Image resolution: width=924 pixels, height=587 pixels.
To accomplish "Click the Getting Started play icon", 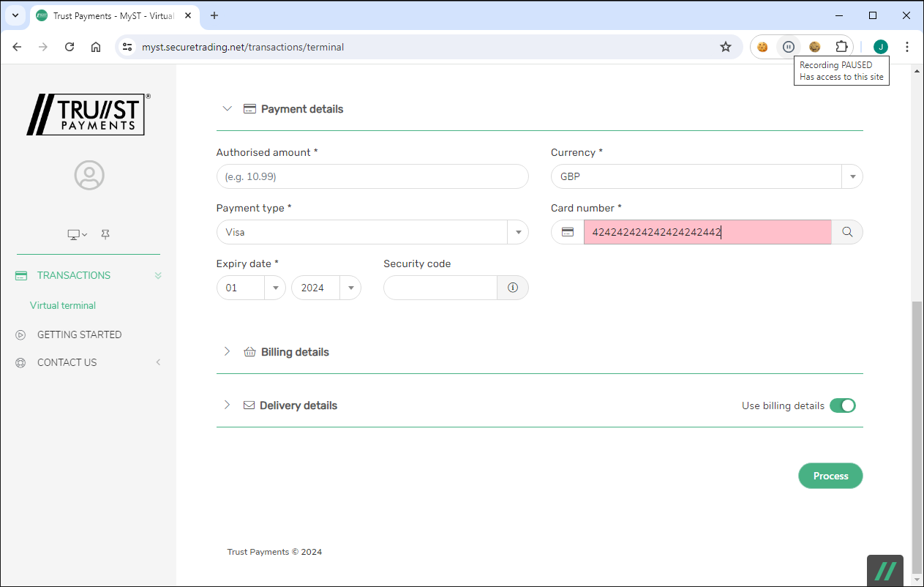I will tap(20, 334).
